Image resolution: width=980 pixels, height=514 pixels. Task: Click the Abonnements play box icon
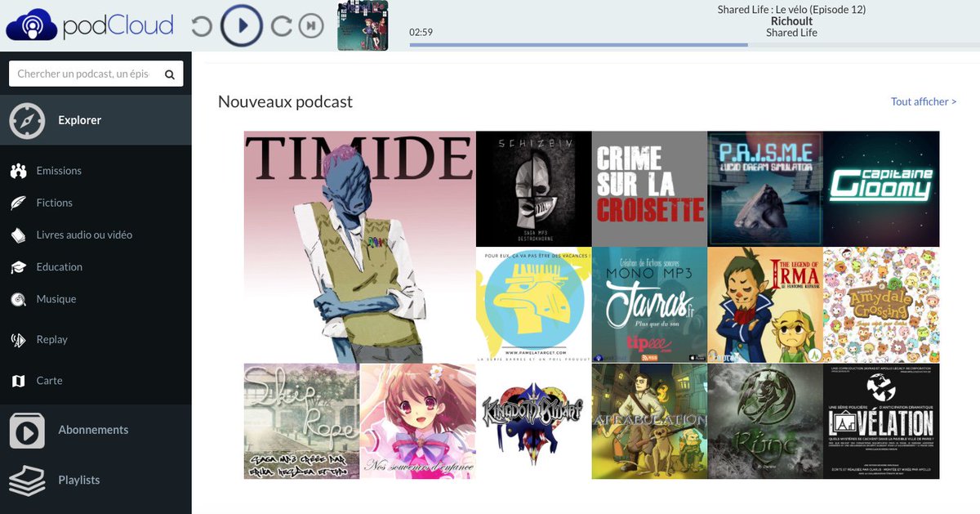point(27,431)
